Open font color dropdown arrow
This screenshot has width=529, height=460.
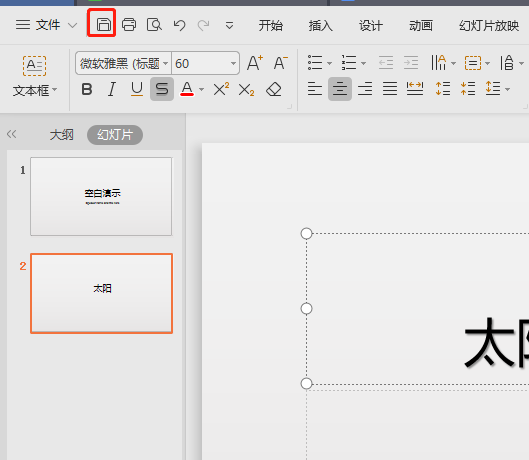[x=202, y=90]
